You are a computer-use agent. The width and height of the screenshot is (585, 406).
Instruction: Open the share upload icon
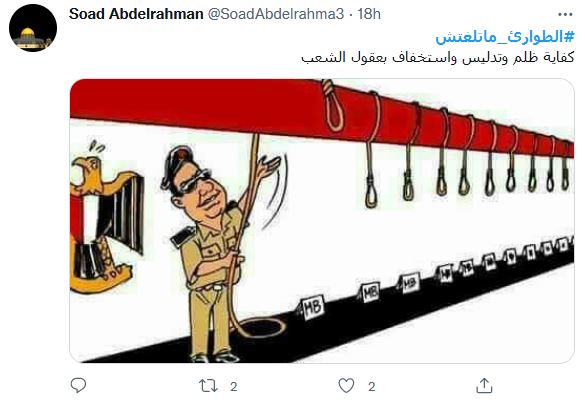[x=484, y=385]
